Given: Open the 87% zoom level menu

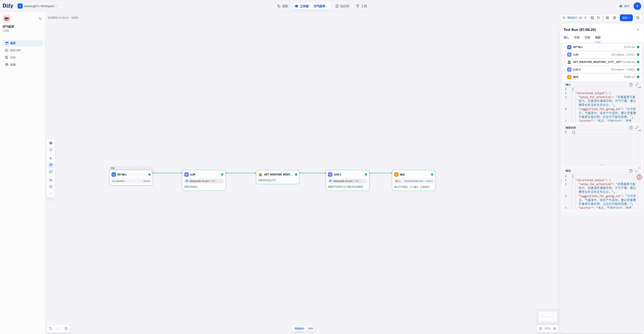Looking at the screenshot, I should [x=548, y=329].
